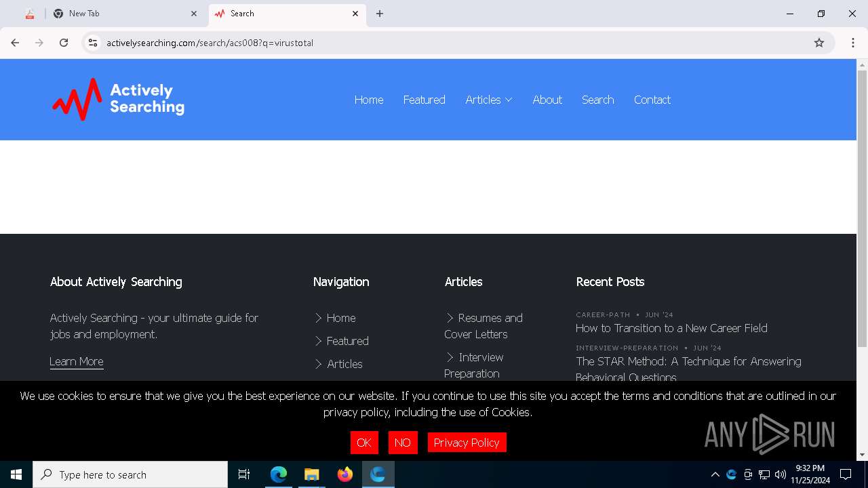Decline cookies with the NO button

point(403,443)
